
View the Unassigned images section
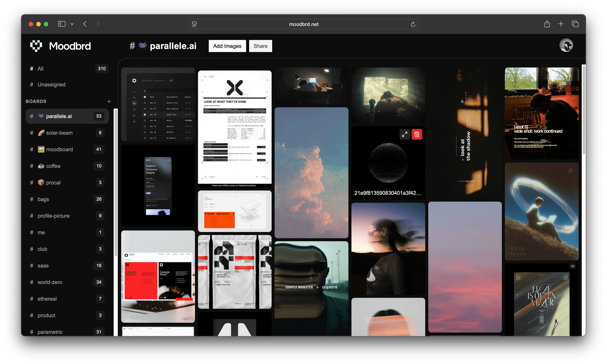coord(51,84)
